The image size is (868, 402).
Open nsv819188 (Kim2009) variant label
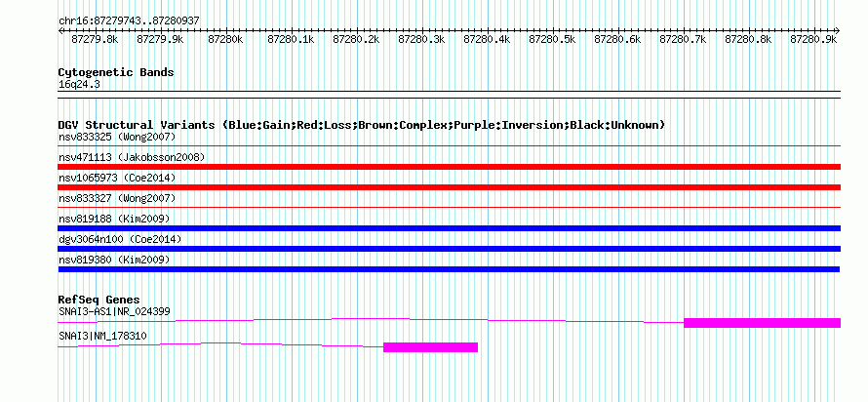tap(114, 219)
